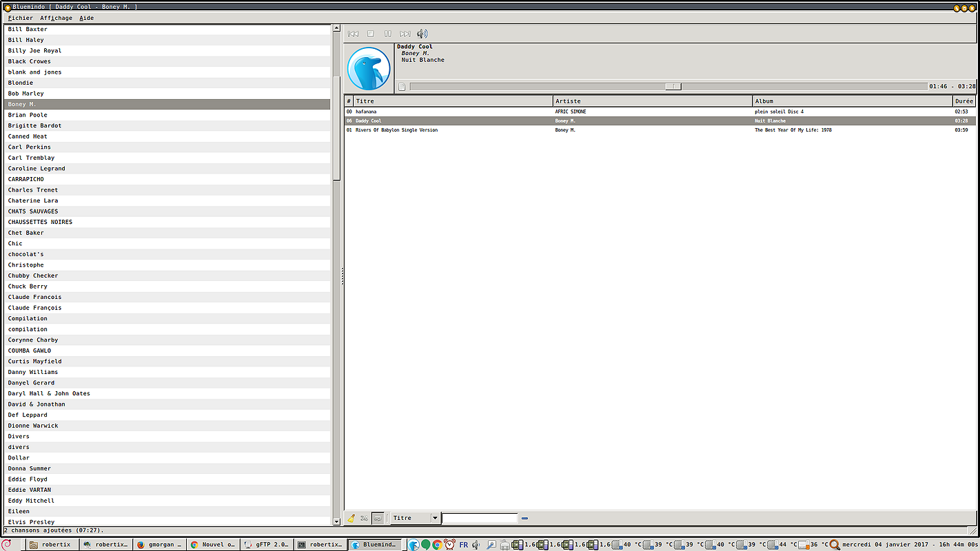Toggle shuffle mode in bottom toolbar
The height and width of the screenshot is (551, 980).
click(x=365, y=518)
